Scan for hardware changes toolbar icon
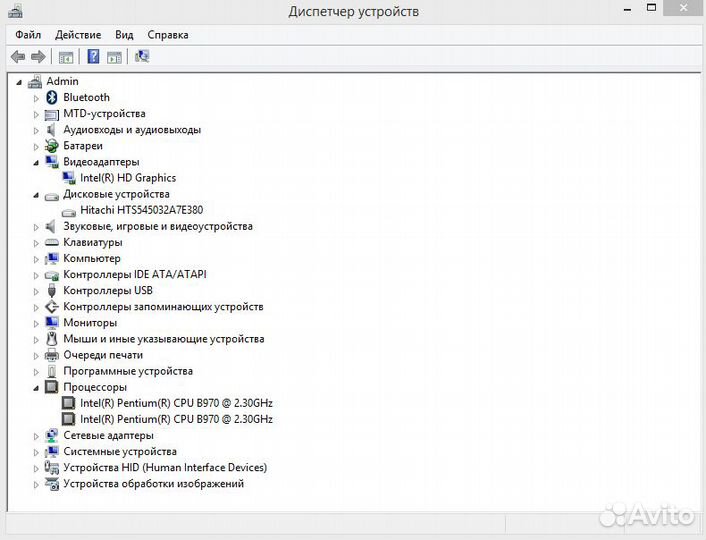This screenshot has height=540, width=706. (142, 56)
